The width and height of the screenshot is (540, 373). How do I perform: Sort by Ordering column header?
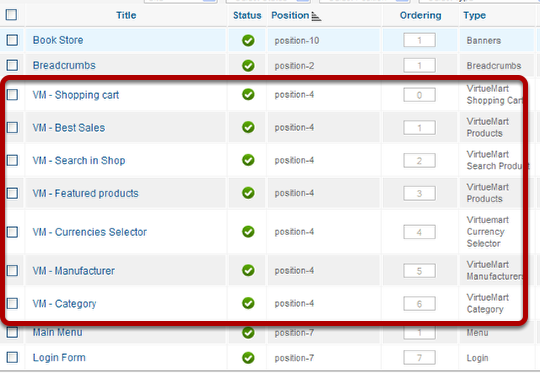[x=420, y=15]
